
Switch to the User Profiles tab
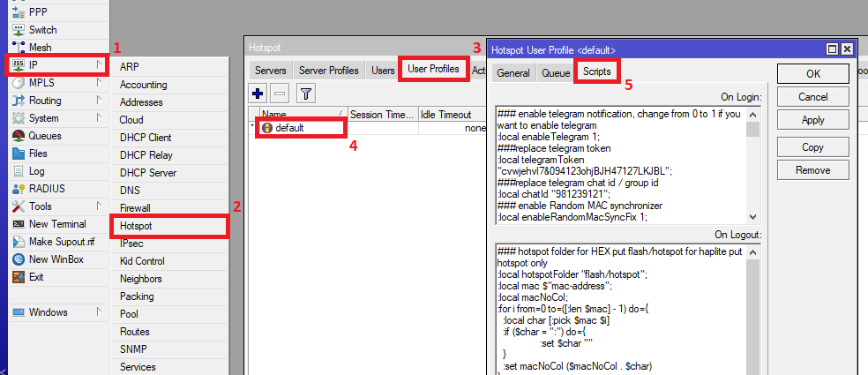433,69
